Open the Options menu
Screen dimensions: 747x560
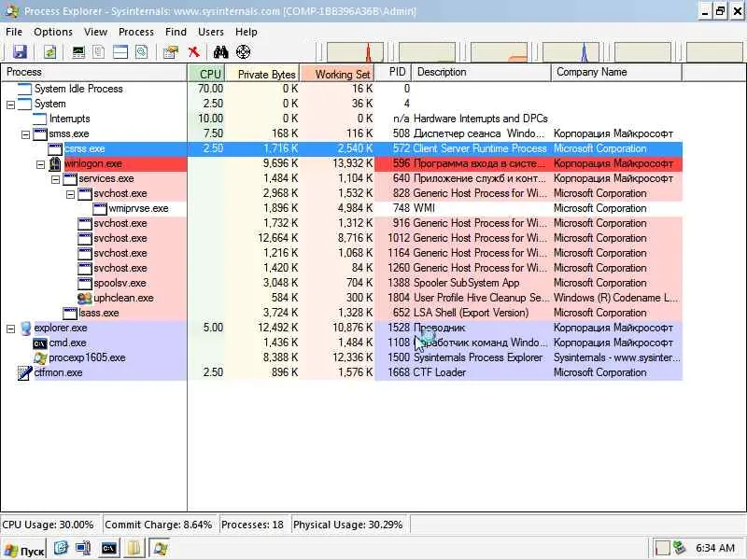pos(53,32)
